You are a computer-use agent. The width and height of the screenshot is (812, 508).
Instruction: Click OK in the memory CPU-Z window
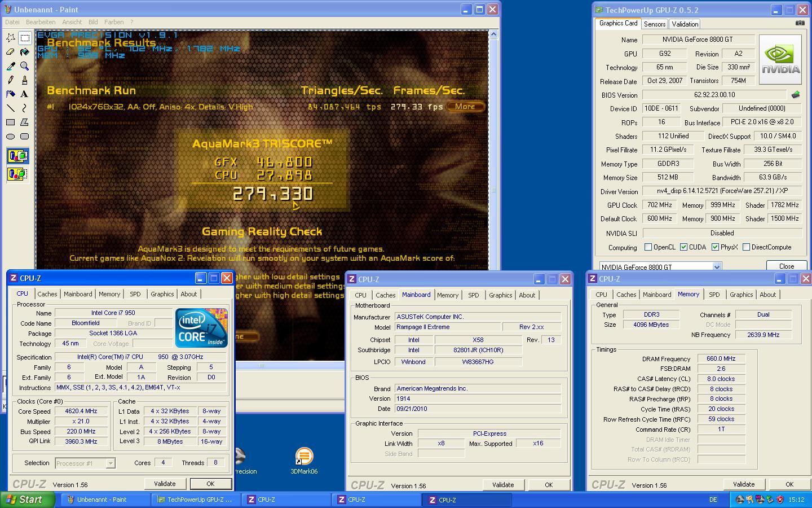tap(789, 484)
